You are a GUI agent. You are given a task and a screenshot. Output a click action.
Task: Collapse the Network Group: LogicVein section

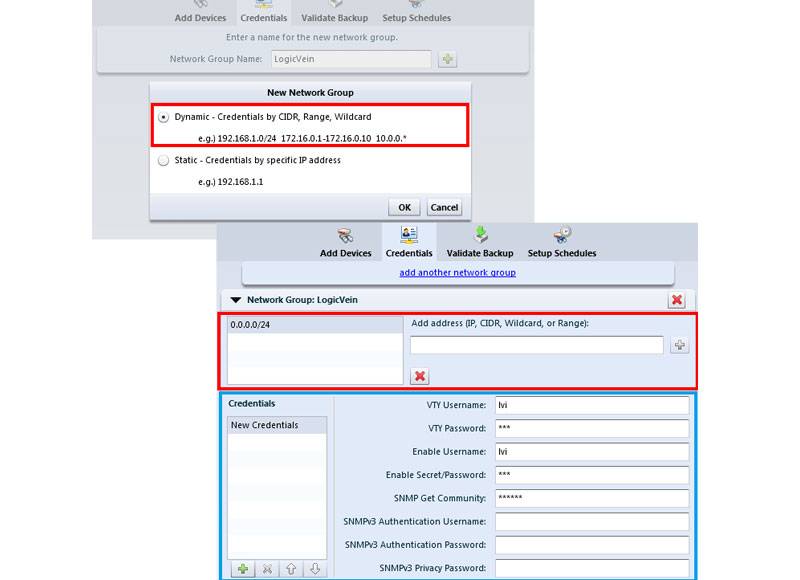(x=236, y=299)
